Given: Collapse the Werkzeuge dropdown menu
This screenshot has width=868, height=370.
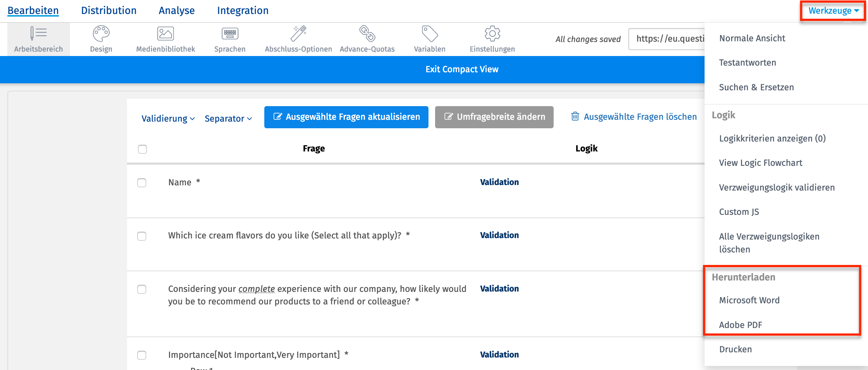Looking at the screenshot, I should pos(833,11).
